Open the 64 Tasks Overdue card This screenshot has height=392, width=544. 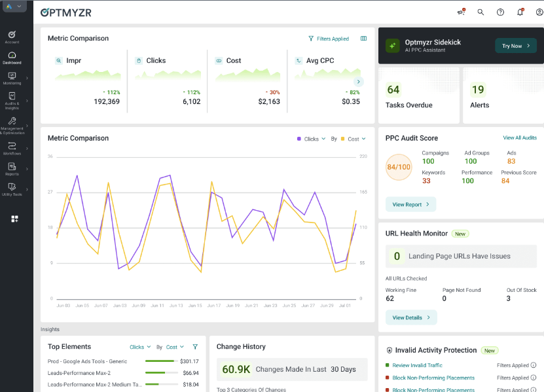point(419,97)
